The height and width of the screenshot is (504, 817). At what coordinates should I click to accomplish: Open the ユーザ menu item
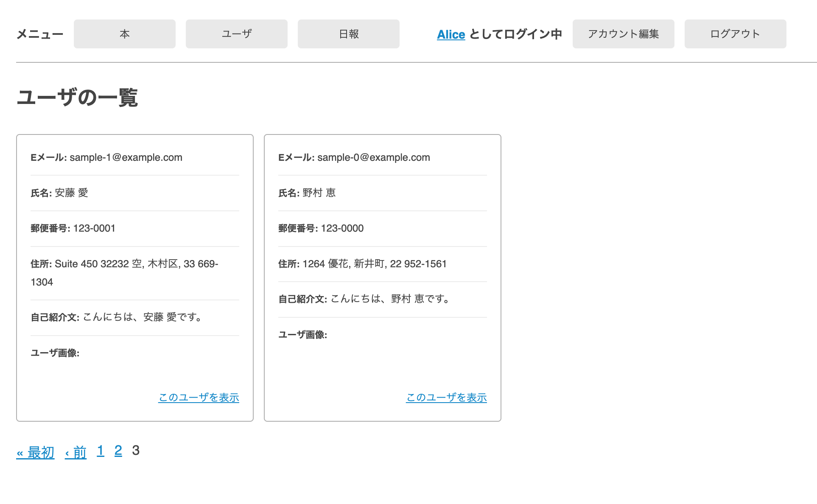click(x=236, y=34)
